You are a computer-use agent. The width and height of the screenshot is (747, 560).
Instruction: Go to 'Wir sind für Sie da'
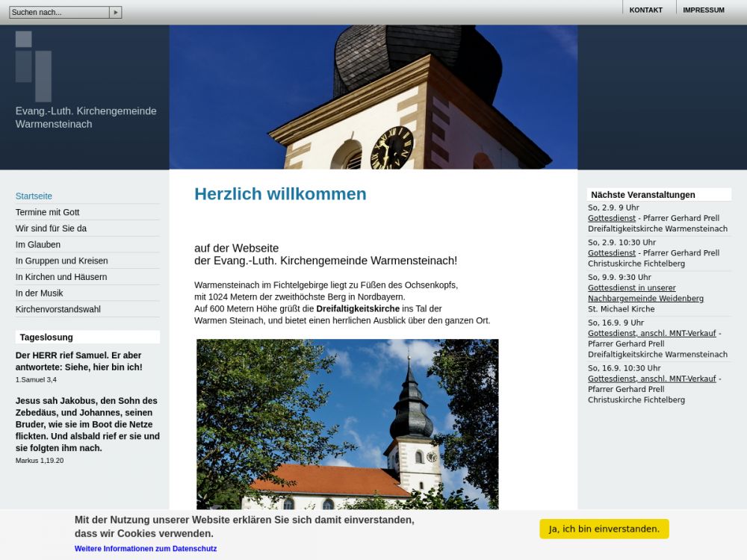click(51, 228)
